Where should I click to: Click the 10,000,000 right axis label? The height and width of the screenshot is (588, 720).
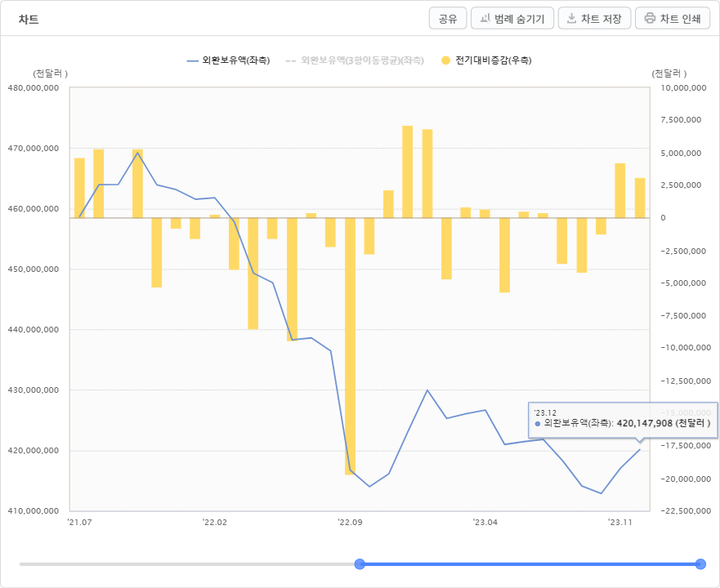683,87
